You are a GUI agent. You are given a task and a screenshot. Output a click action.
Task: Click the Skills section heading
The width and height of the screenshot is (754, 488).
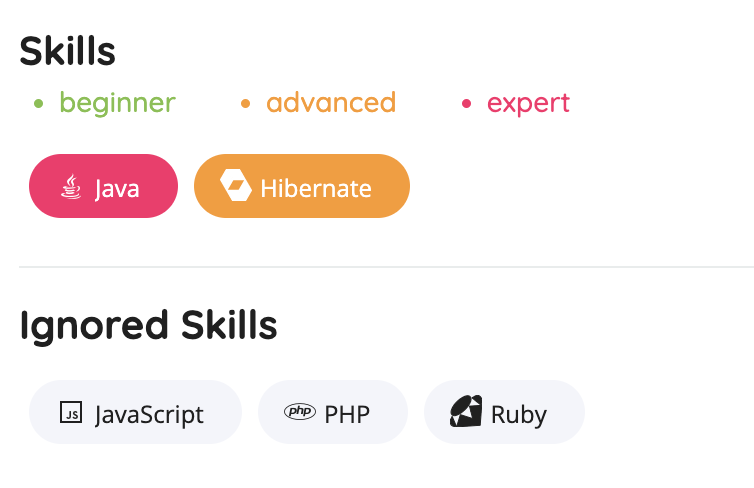67,49
